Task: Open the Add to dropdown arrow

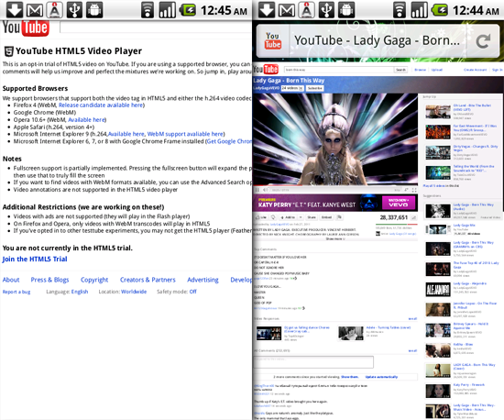Action: (301, 217)
